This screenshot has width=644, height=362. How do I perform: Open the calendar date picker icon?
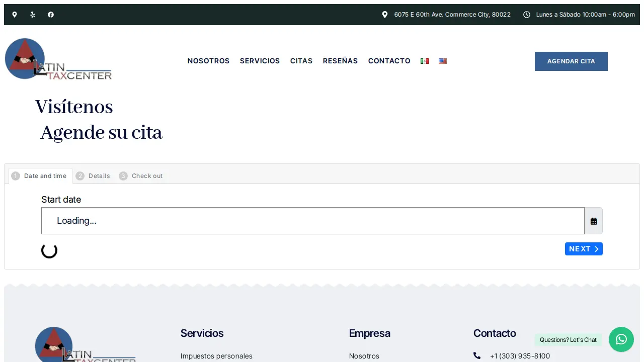(x=594, y=221)
